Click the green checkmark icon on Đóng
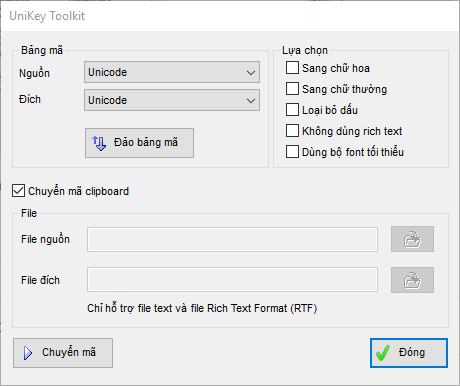The height and width of the screenshot is (386, 460). click(383, 353)
